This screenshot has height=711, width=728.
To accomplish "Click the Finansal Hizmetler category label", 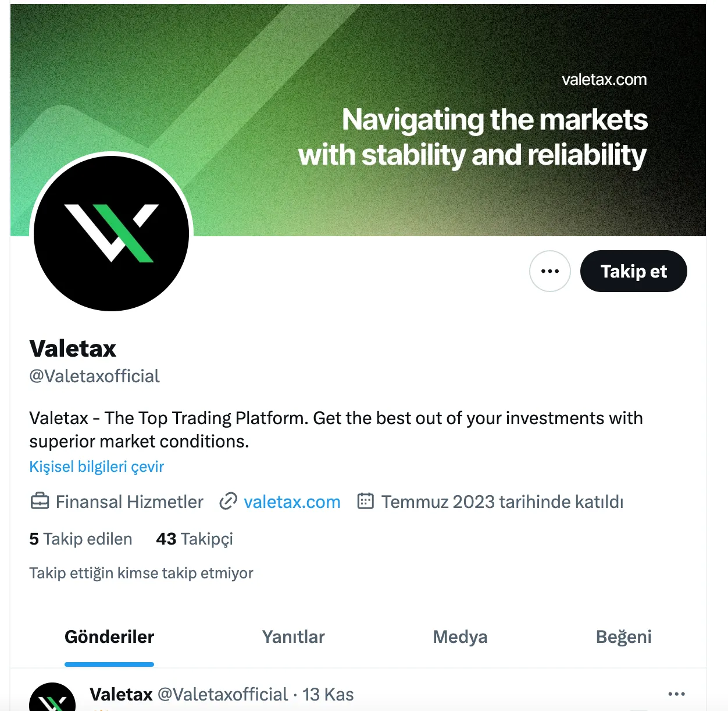I will point(129,502).
